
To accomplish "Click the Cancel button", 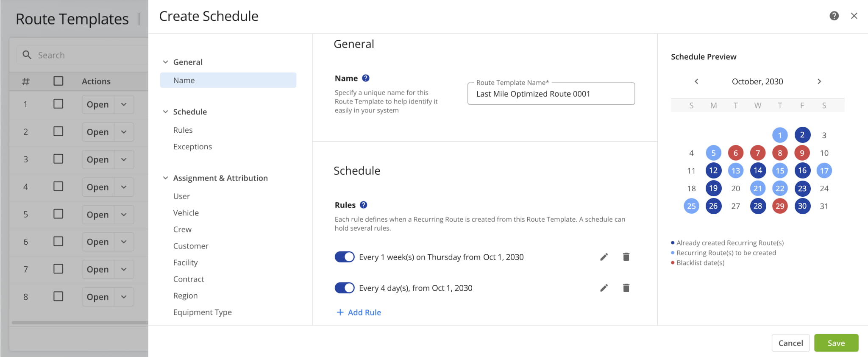I will pyautogui.click(x=790, y=343).
